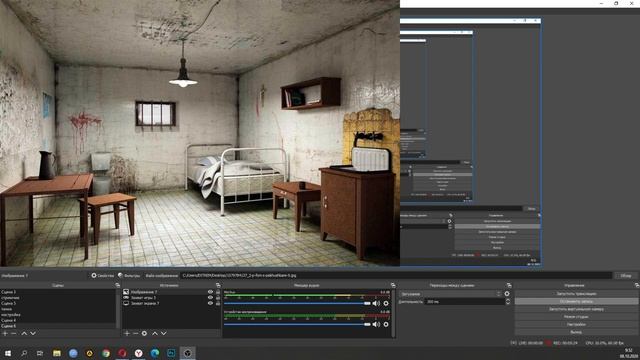
Task: Mute the Mic audio channel
Action: (376, 303)
